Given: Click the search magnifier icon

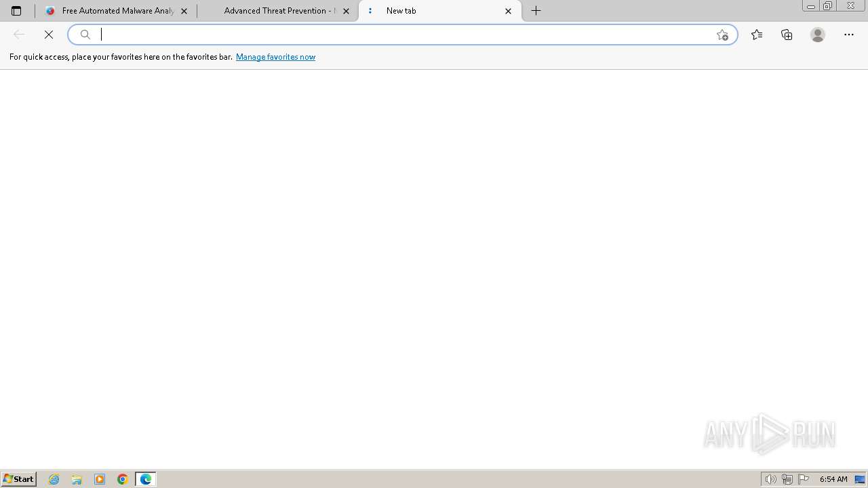Looking at the screenshot, I should click(85, 35).
